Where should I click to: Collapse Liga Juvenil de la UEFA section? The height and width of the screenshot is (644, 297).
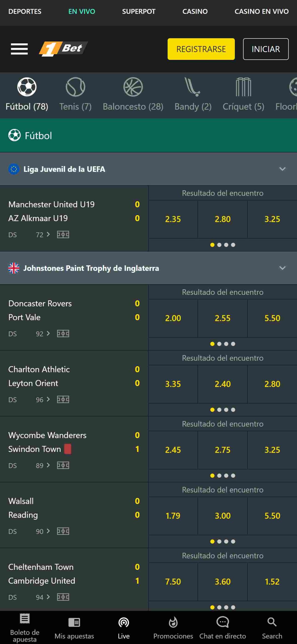282,169
